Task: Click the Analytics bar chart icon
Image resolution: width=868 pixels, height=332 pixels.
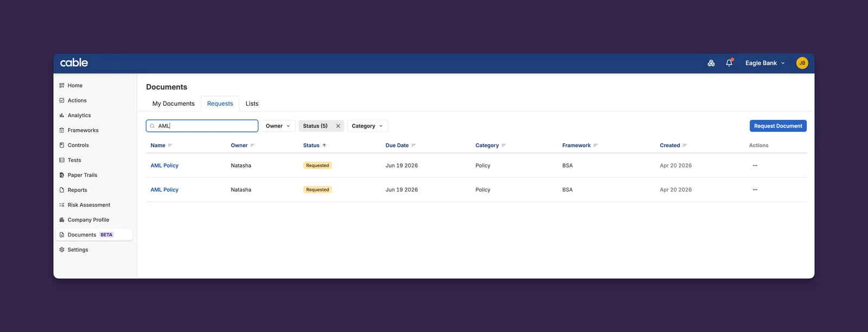Action: coord(62,116)
